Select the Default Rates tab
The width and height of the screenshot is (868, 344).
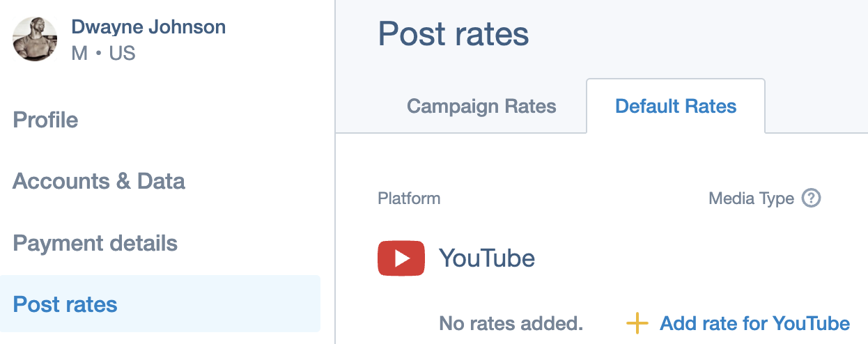676,107
